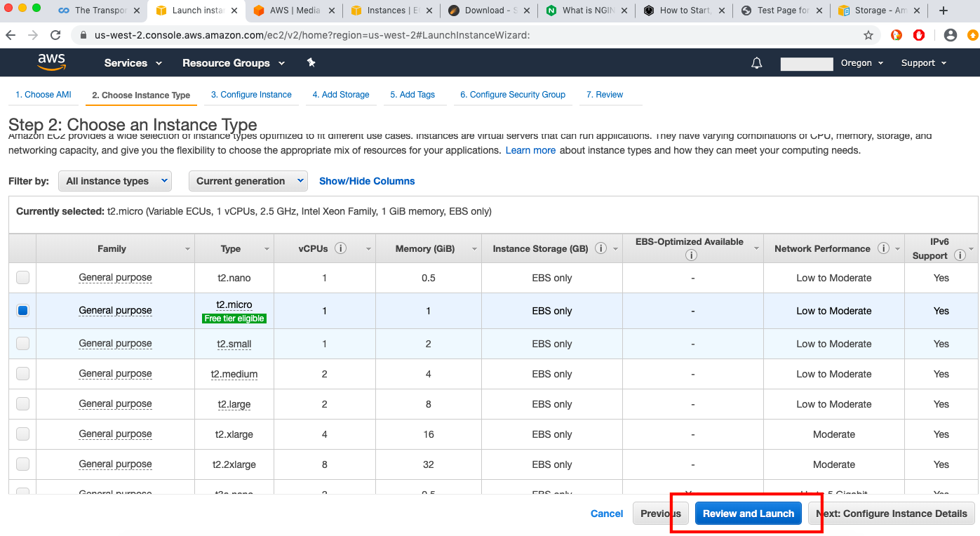Click the Instance Storage info icon

click(600, 248)
